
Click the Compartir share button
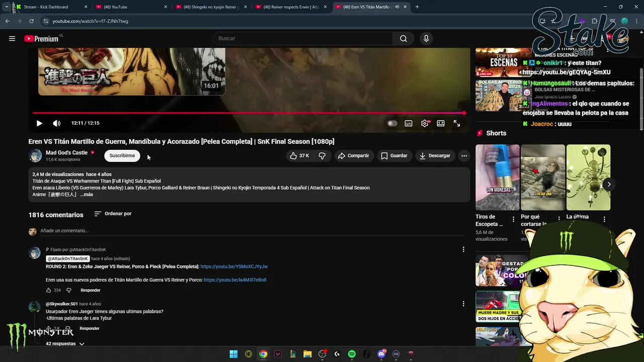[x=354, y=156]
